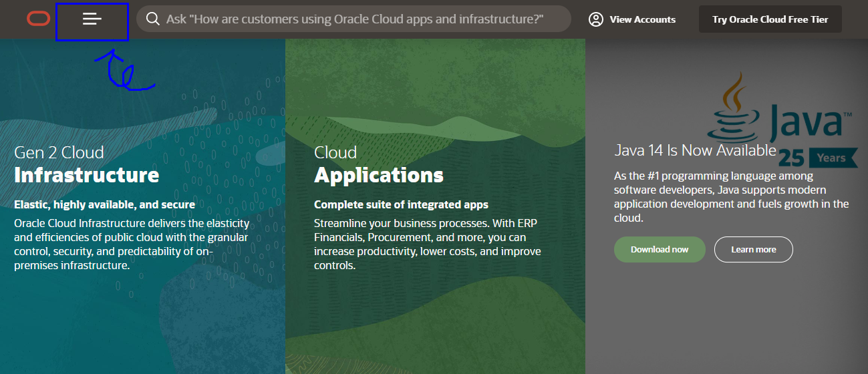868x374 pixels.
Task: Select 'Complete suite of integrated apps' text
Action: 401,204
